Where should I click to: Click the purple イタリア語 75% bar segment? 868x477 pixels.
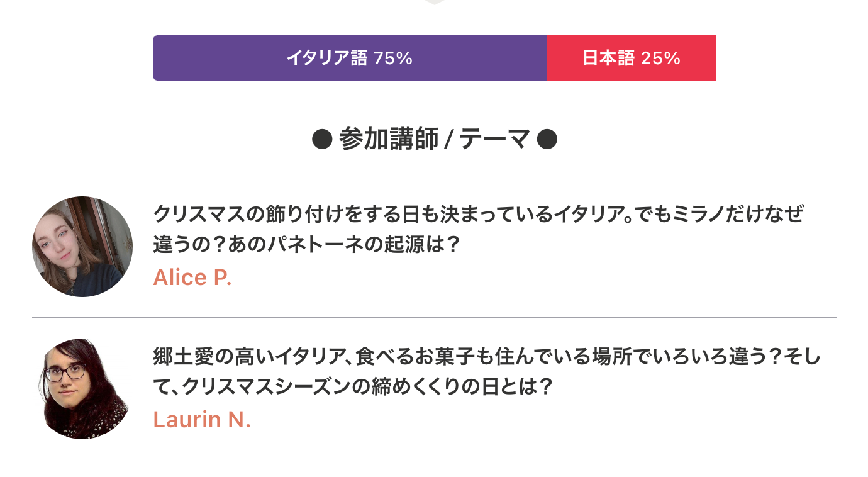pyautogui.click(x=350, y=58)
